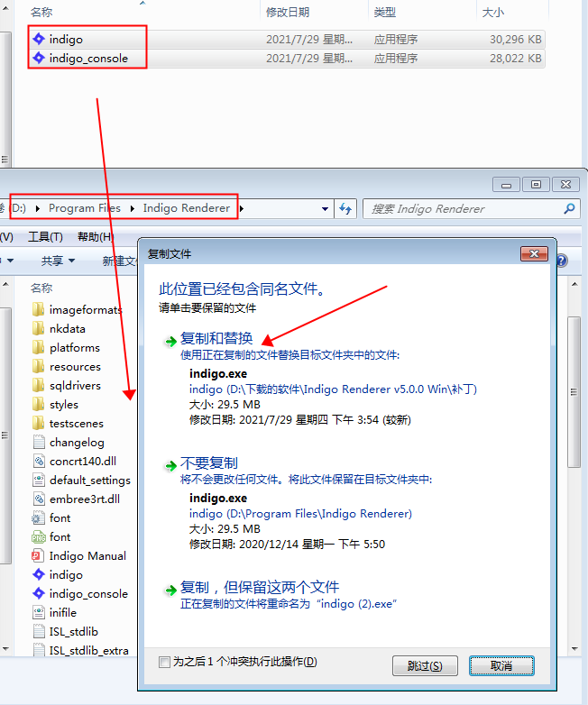Click green arrow beside 复制，但保留这两个文件
The image size is (588, 705).
pos(170,590)
